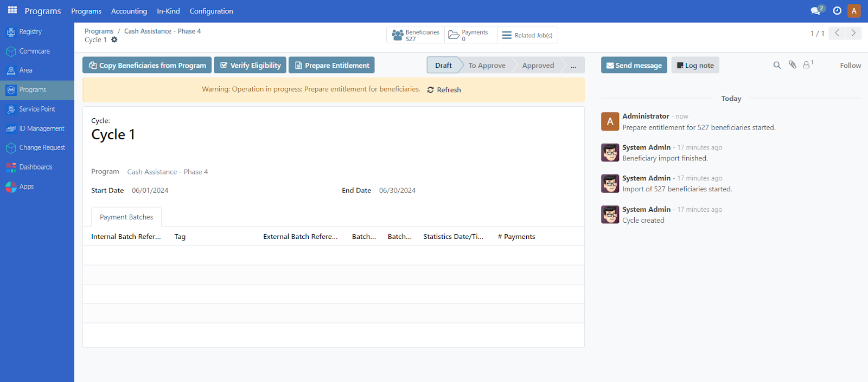Open the Configuration top menu
The width and height of the screenshot is (868, 382).
tap(211, 11)
